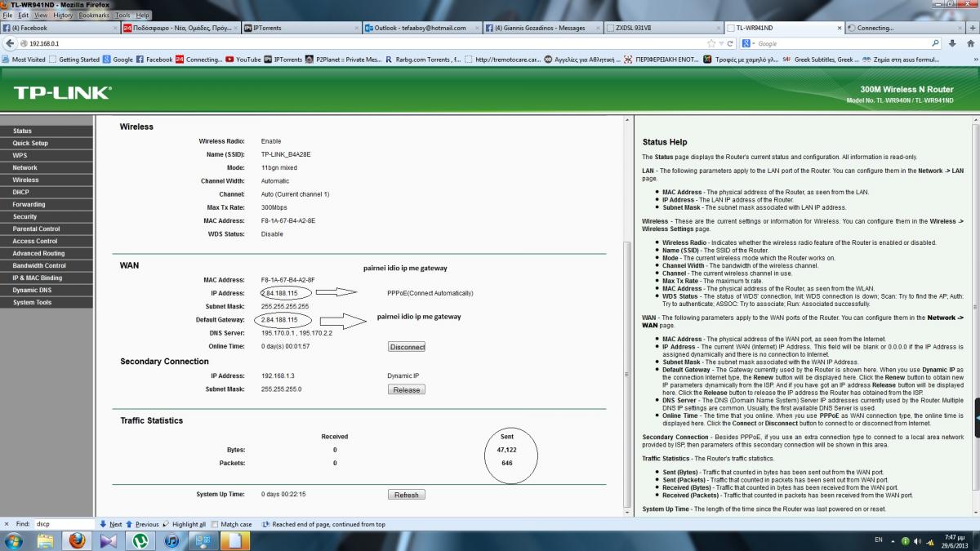Open the Edit menu
Viewport: 980px width, 551px height.
[x=24, y=16]
